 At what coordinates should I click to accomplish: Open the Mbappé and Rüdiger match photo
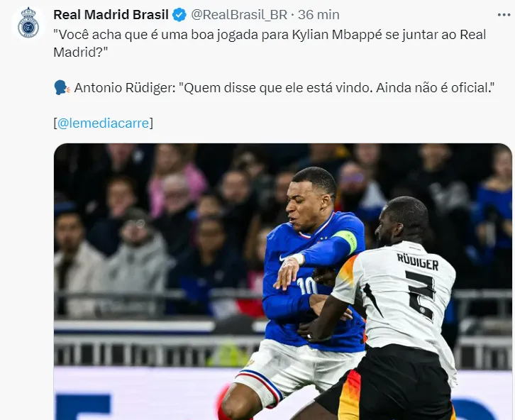pyautogui.click(x=283, y=282)
